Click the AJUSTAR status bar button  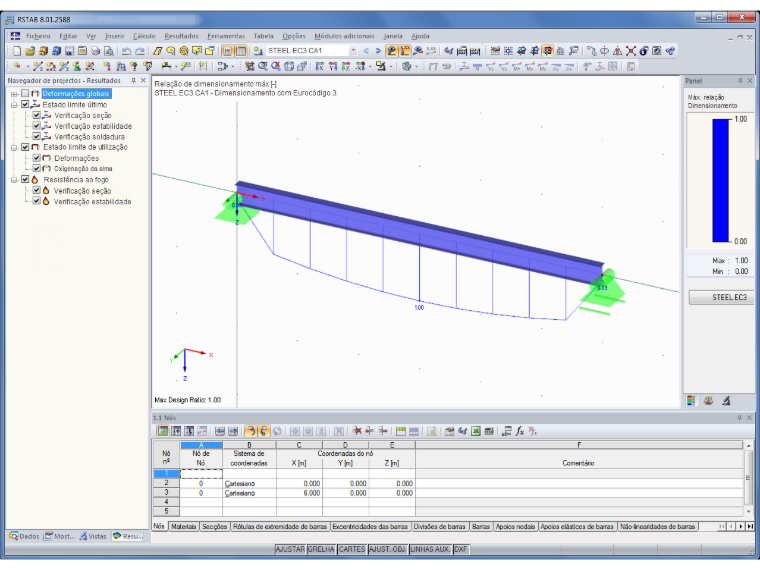click(290, 549)
